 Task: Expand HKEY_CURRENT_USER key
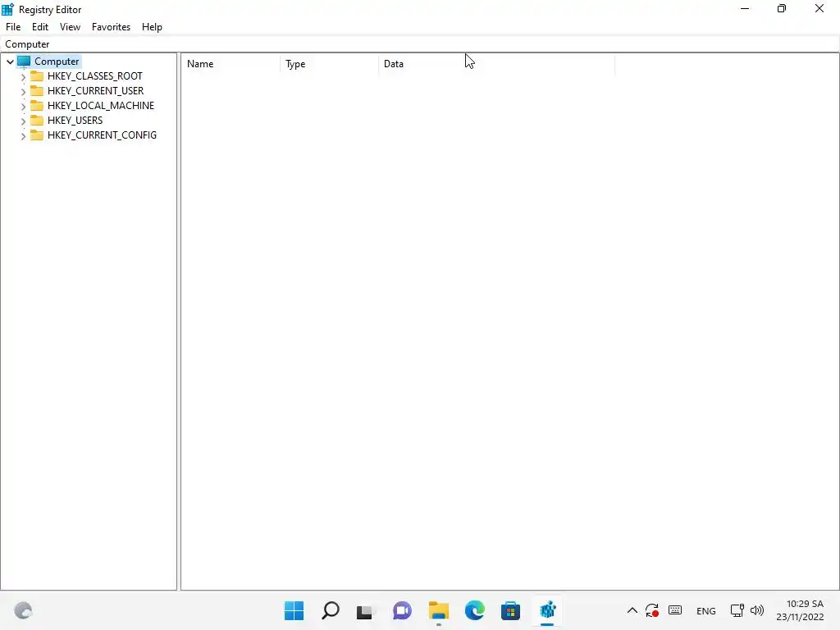tap(23, 92)
